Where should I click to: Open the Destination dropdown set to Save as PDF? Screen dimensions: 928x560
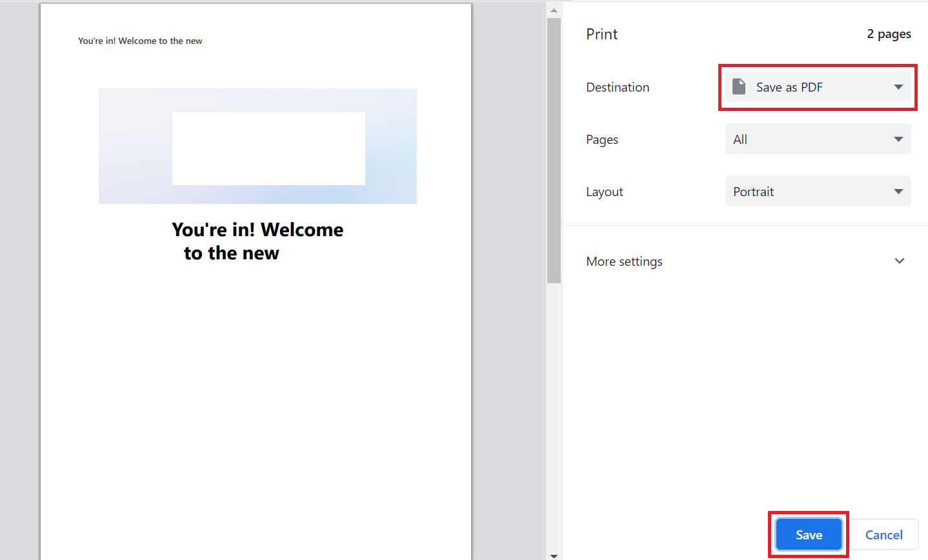(x=818, y=87)
